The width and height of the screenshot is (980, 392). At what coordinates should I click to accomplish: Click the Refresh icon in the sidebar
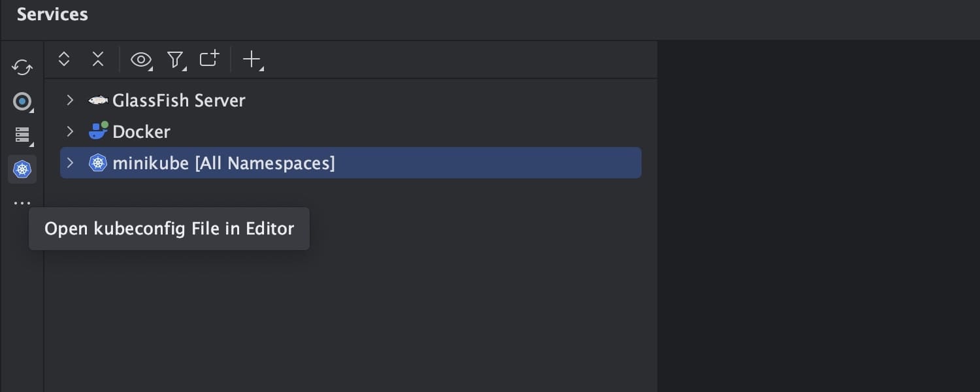pos(22,68)
